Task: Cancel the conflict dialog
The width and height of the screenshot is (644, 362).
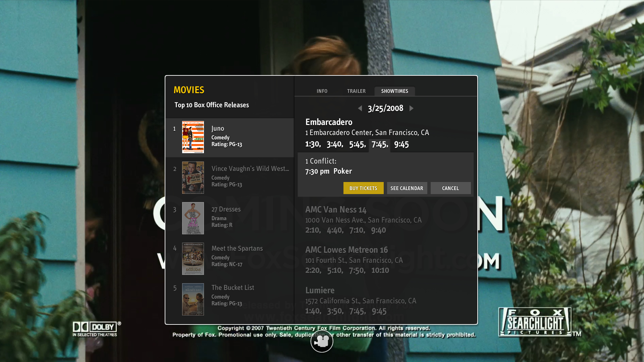Action: [450, 188]
